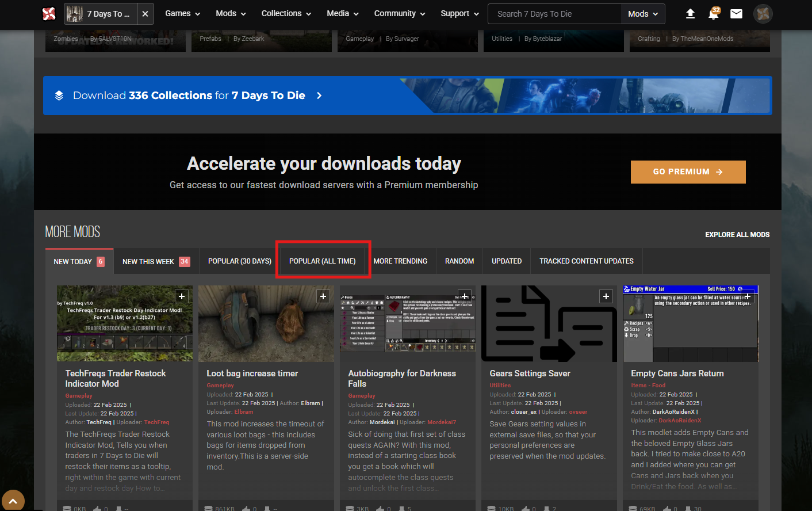Add TechFreqs Trader Restock mod with plus icon

coord(182,296)
